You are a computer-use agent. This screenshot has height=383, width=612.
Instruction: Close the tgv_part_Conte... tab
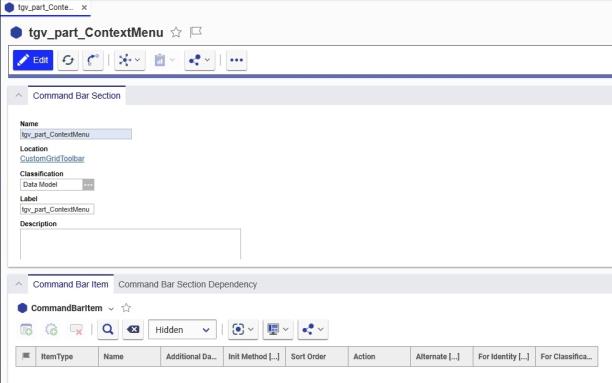[84, 7]
